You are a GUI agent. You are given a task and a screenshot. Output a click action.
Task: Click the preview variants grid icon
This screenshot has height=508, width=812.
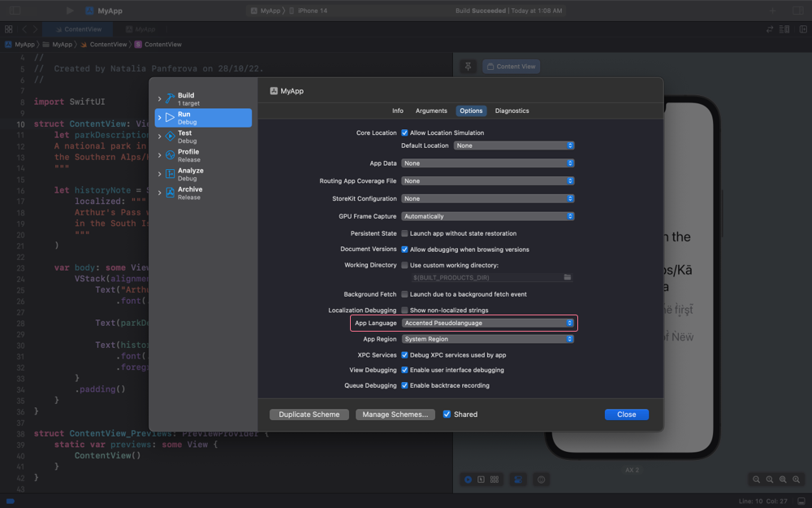[x=495, y=480]
